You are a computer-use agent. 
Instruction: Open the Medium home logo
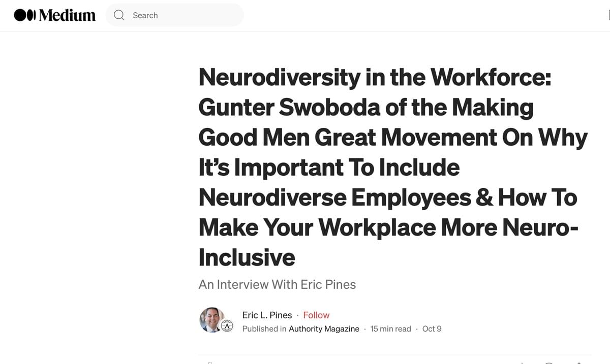[x=55, y=15]
